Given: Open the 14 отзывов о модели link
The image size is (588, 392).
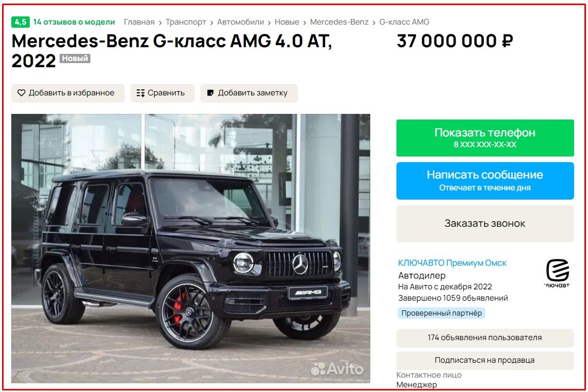Looking at the screenshot, I should 74,22.
